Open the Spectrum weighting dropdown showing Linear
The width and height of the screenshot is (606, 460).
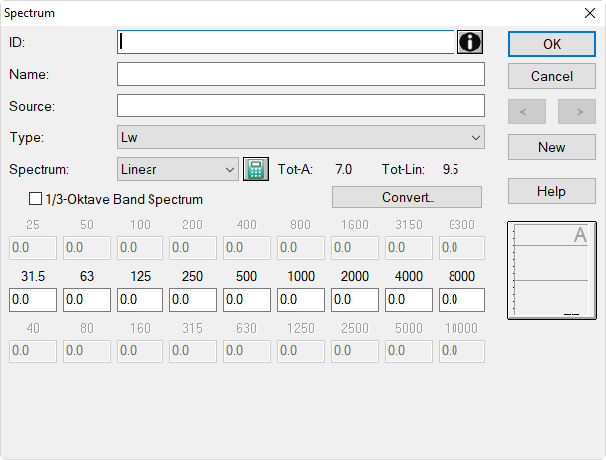coord(178,169)
